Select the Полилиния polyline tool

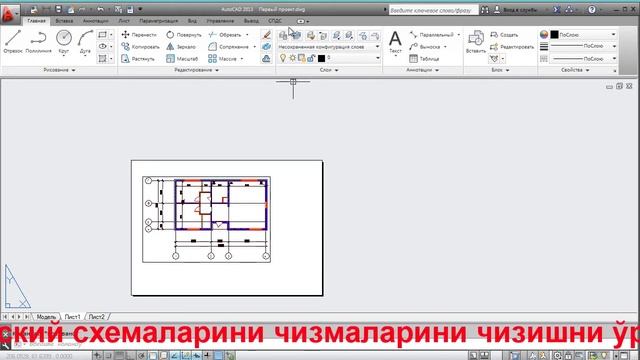tap(38, 42)
